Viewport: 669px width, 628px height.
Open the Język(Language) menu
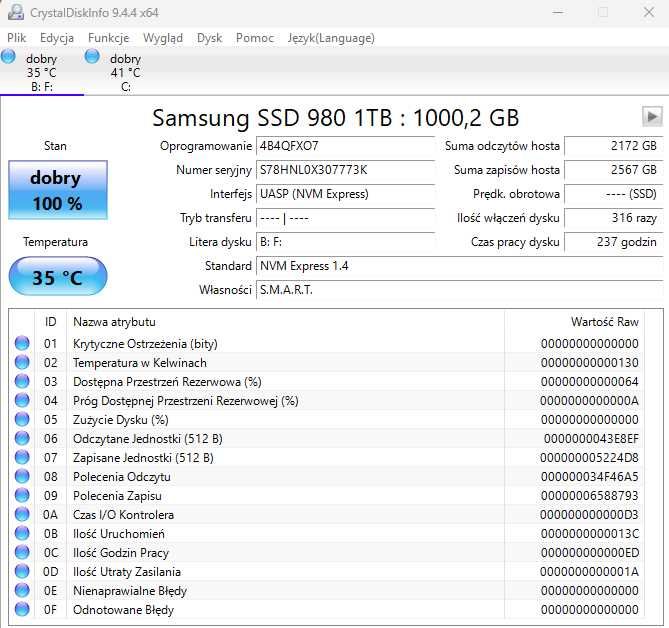331,38
